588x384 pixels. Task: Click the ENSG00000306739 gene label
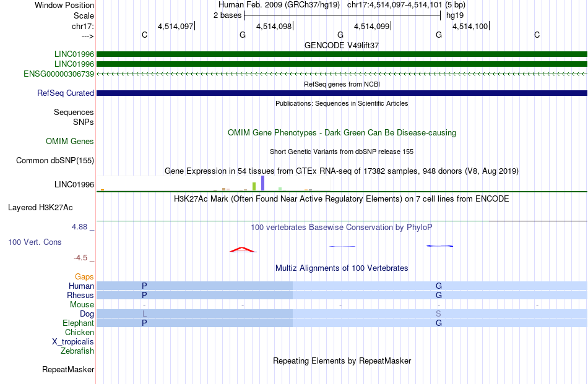click(x=59, y=74)
